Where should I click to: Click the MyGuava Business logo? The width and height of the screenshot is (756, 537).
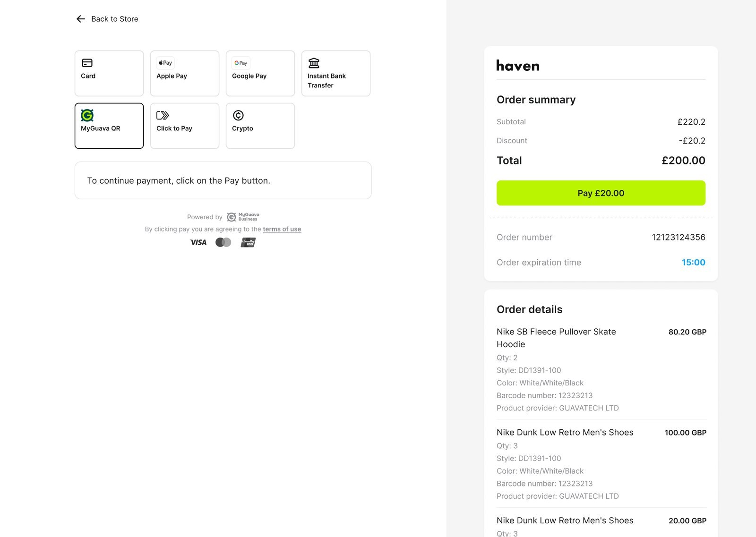point(243,217)
